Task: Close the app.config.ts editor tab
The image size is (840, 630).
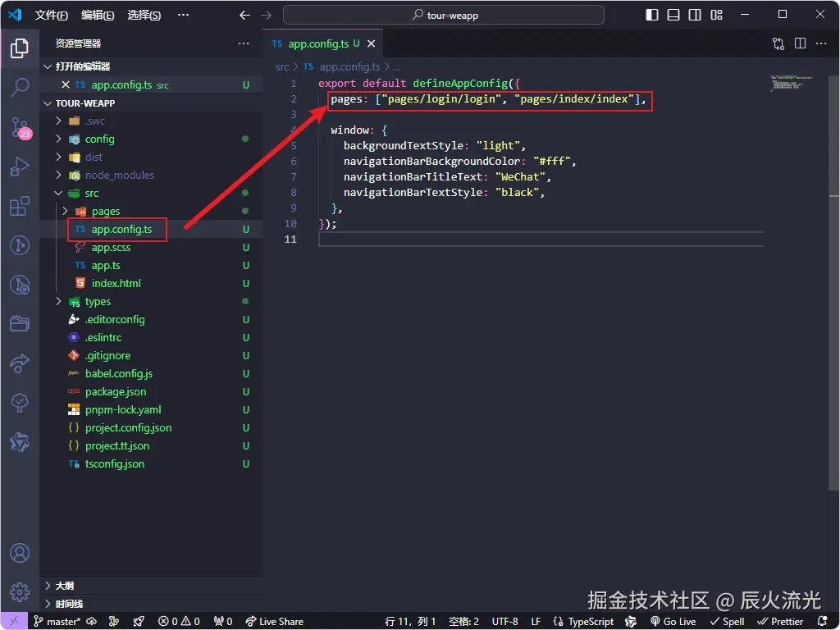Action: point(372,44)
